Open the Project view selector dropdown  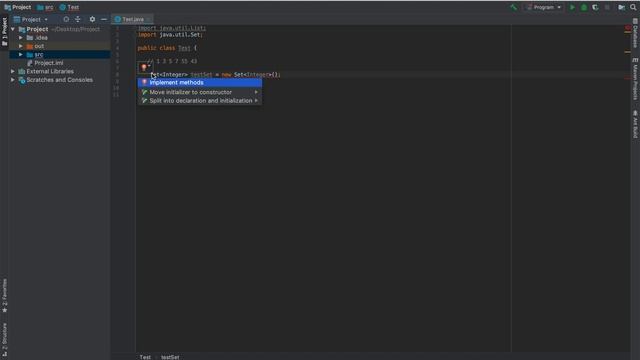(31, 19)
